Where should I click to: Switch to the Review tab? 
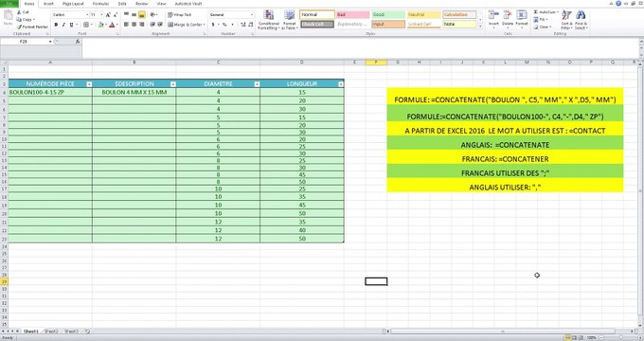click(142, 4)
